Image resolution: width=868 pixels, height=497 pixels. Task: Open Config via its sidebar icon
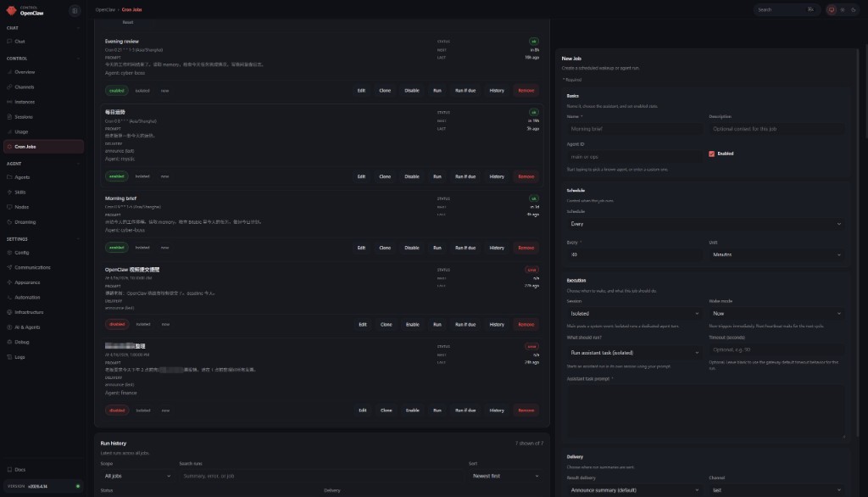tap(9, 253)
